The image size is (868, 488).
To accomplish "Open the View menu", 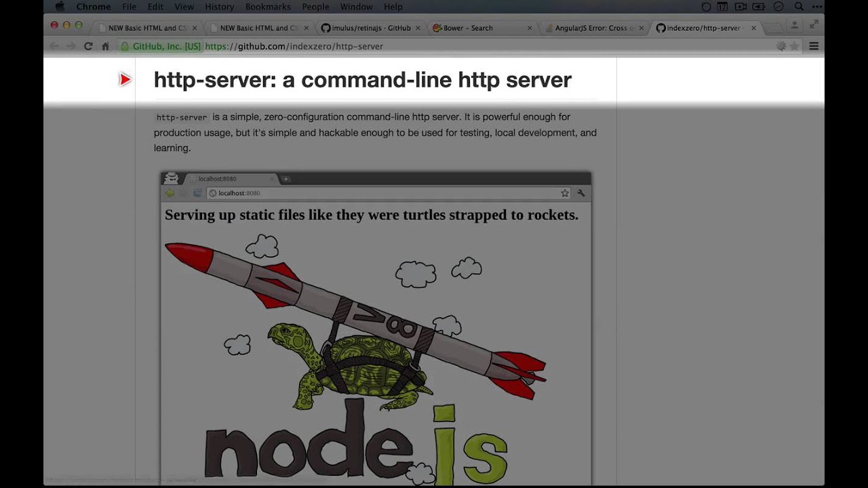I will coord(184,7).
